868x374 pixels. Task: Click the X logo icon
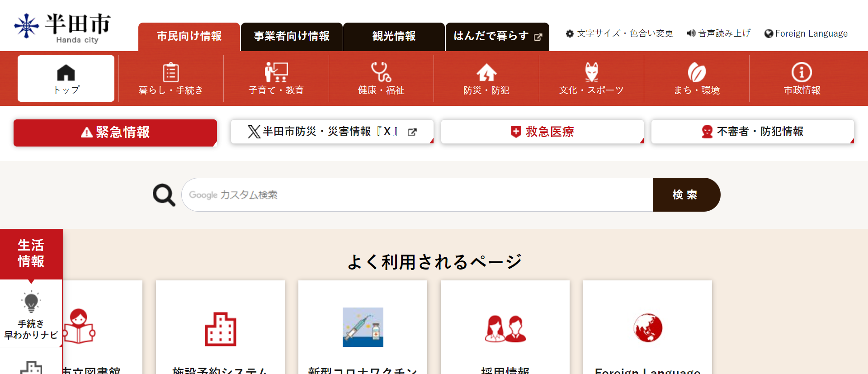tap(254, 132)
